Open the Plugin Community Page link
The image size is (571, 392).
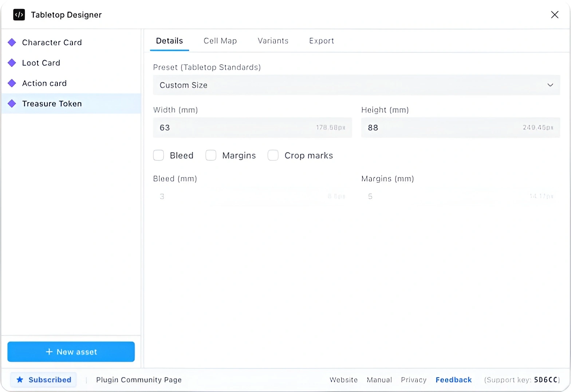pos(139,380)
